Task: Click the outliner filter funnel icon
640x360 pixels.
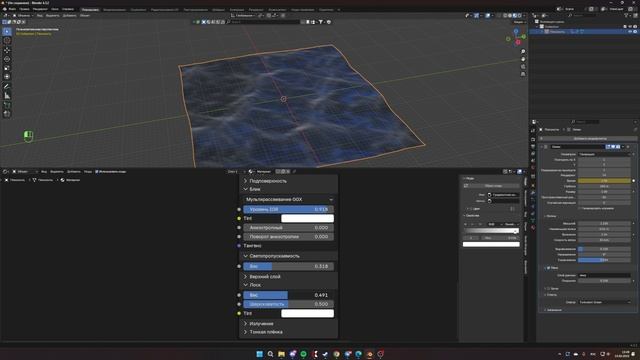Action: 626,16
